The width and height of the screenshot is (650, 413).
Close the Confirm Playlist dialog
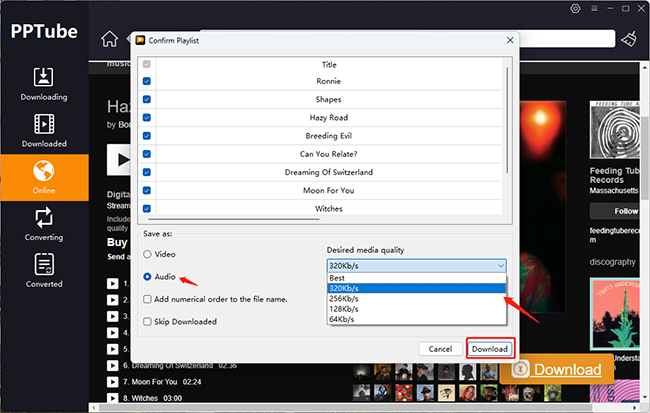coord(510,40)
